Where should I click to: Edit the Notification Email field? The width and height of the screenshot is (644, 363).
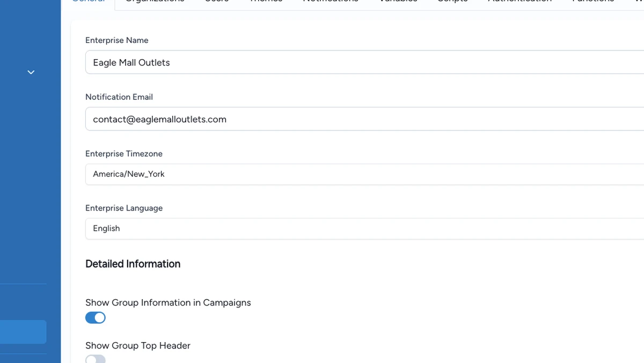click(365, 119)
